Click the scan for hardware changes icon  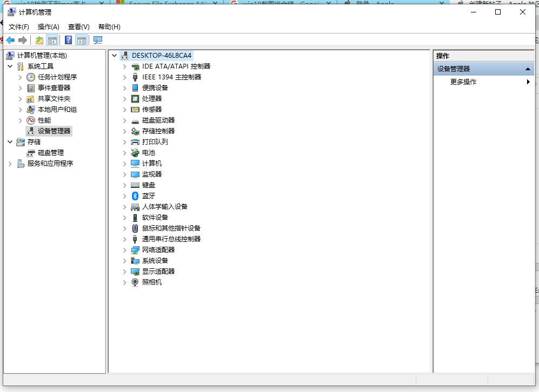(x=97, y=40)
